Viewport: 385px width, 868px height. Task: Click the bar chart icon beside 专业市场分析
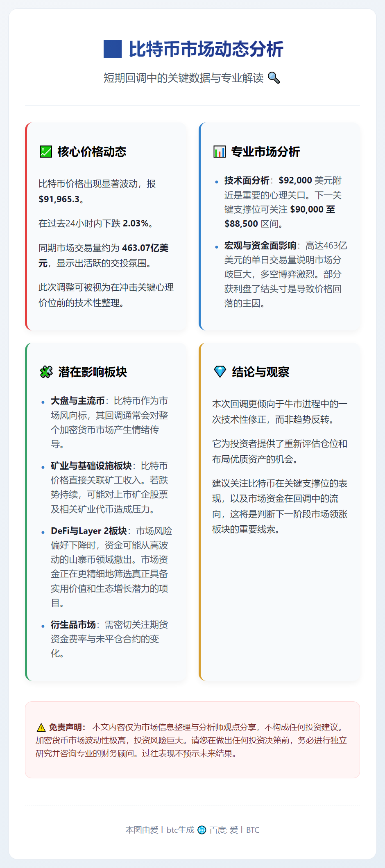(220, 151)
